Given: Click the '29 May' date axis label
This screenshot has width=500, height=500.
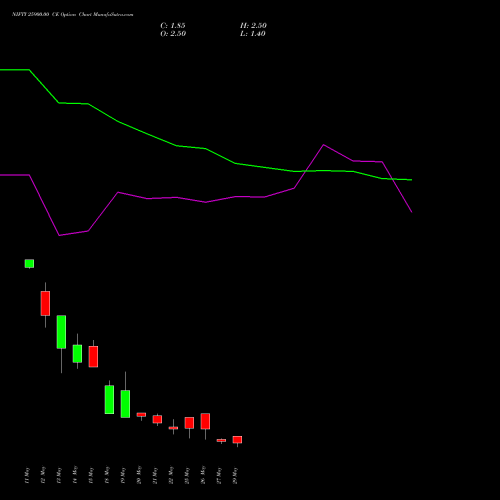Looking at the screenshot, I should tap(235, 475).
